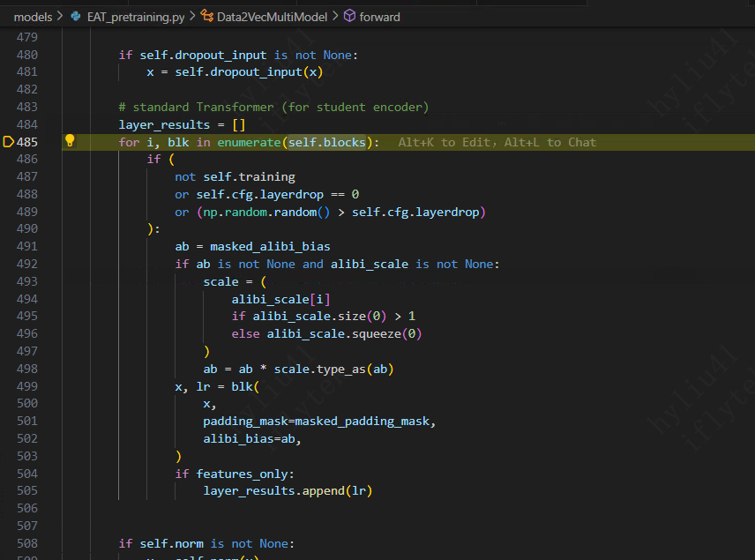This screenshot has height=560, width=755.
Task: Click 'self.cfg.layerdrop == 0' on line 488
Action: point(277,195)
